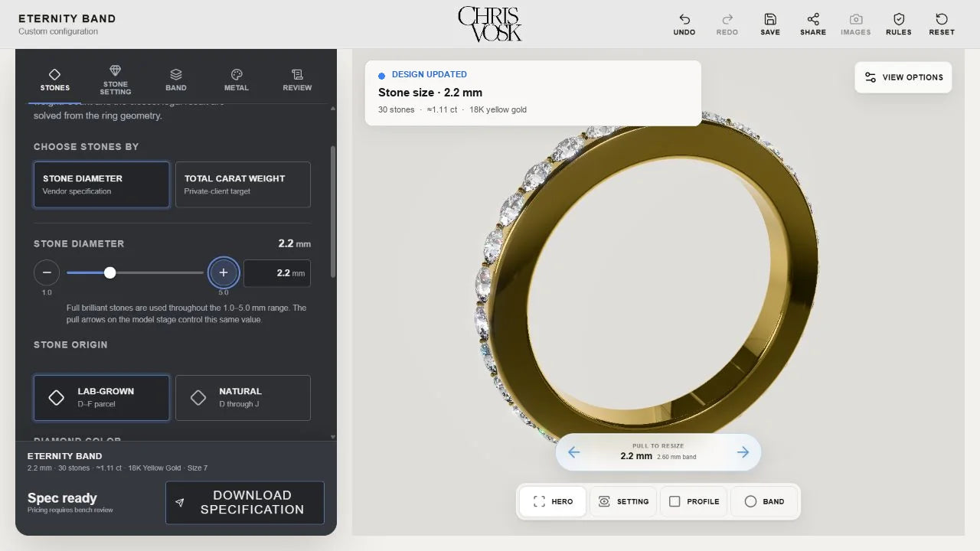Switch to the Stones tab
Image resolution: width=980 pixels, height=551 pixels.
54,80
